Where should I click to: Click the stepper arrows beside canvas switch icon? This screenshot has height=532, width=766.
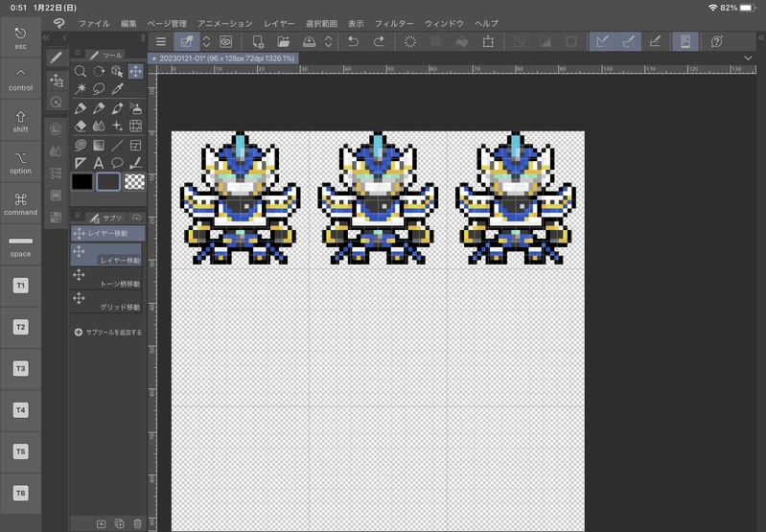(x=207, y=42)
